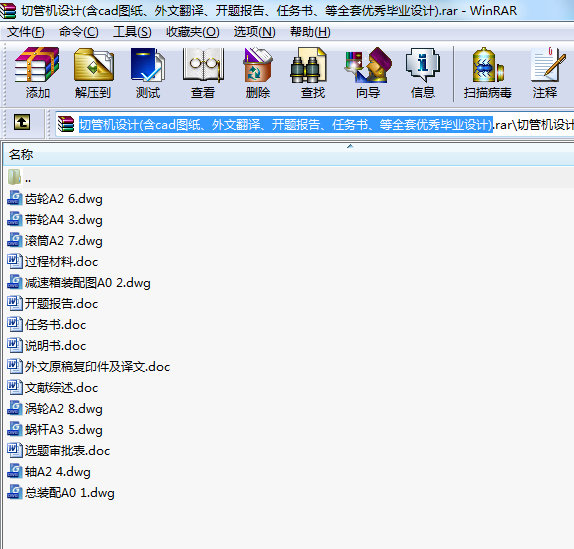Click the Find (查找) binoculars icon

click(x=308, y=65)
